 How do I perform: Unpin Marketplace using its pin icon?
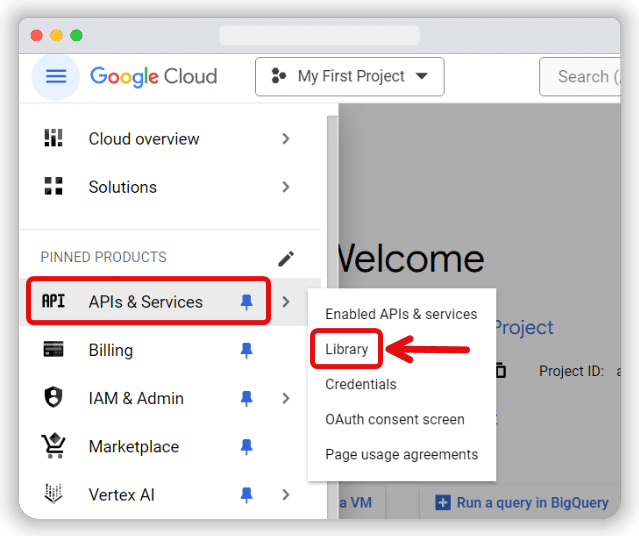click(x=247, y=447)
